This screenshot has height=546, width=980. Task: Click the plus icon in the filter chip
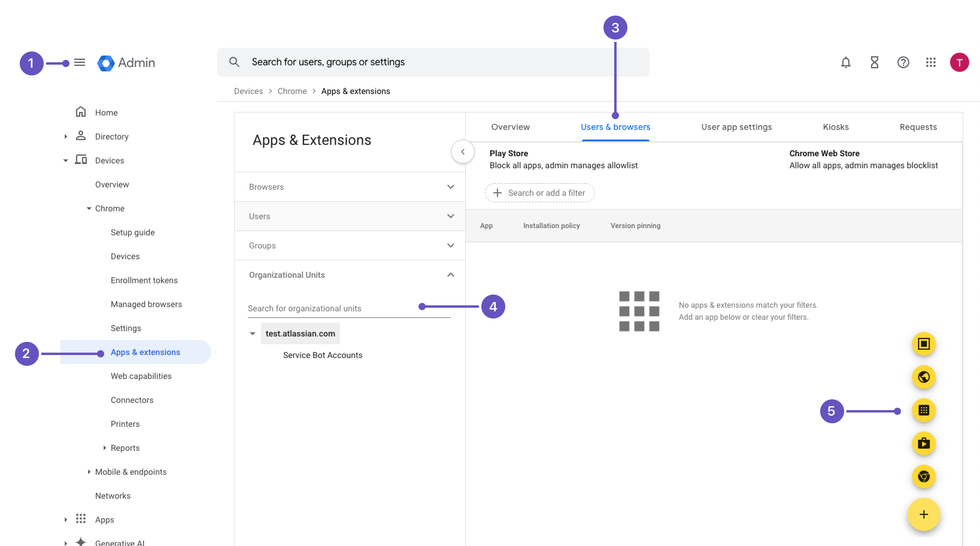497,193
